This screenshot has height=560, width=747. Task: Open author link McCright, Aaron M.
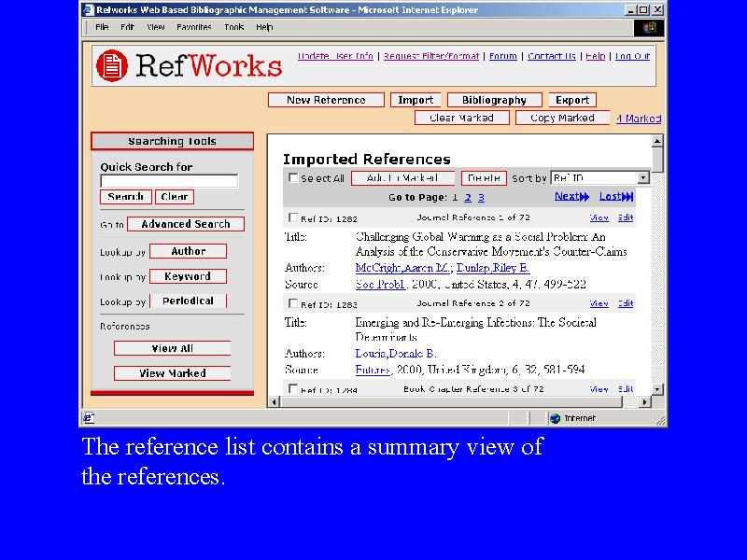402,268
